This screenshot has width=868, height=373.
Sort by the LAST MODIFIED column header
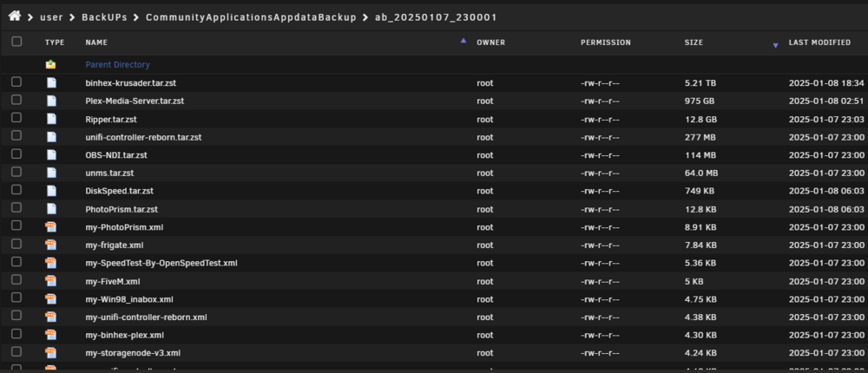820,43
